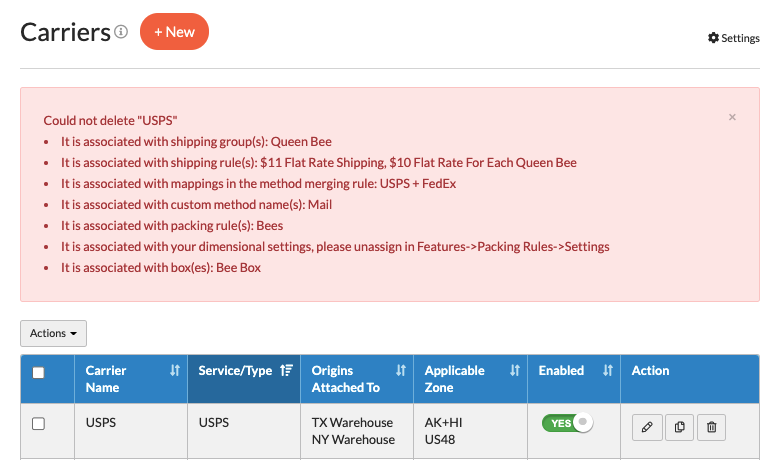760x460 pixels.
Task: Dismiss the USPS delete error alert
Action: pos(732,117)
